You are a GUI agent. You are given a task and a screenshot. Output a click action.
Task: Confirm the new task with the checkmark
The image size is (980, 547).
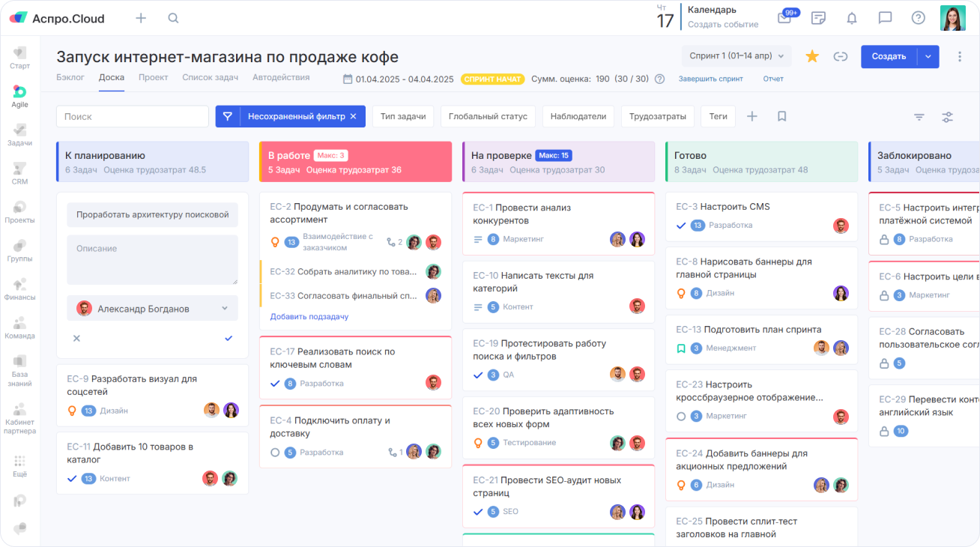tap(229, 338)
